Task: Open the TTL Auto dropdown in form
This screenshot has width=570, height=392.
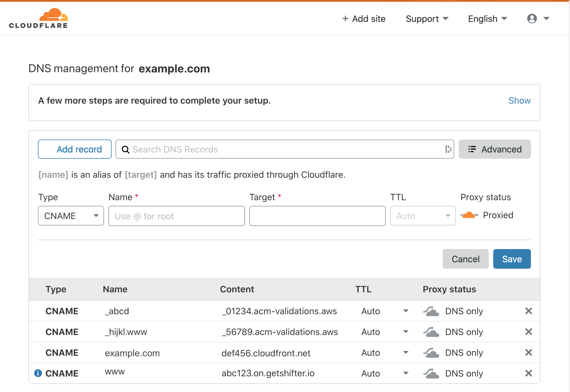Action: click(423, 216)
